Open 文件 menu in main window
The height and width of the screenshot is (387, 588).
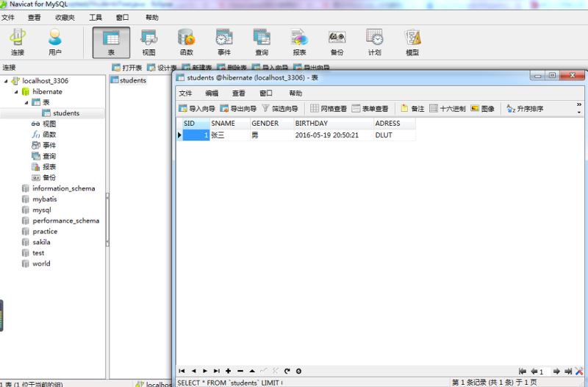point(8,18)
